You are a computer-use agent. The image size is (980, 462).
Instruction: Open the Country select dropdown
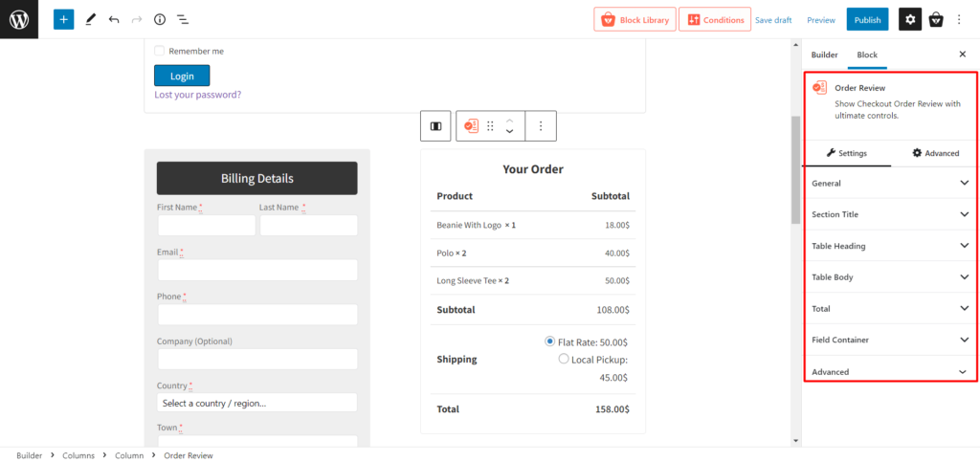tap(256, 403)
